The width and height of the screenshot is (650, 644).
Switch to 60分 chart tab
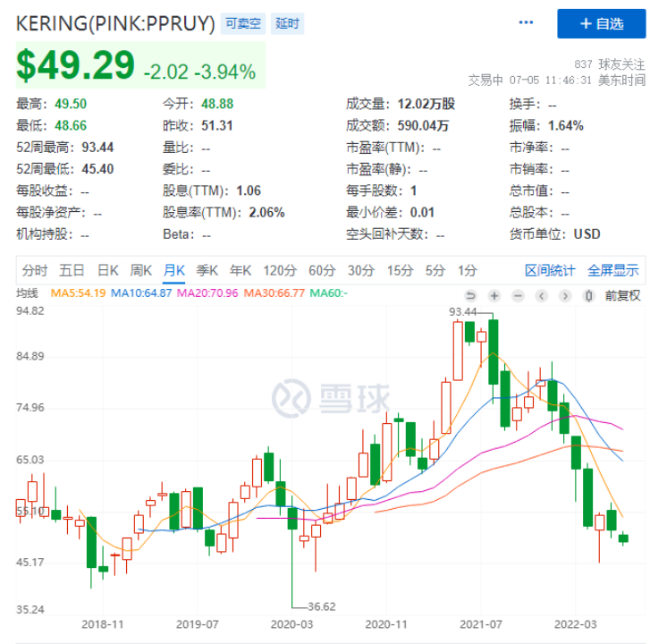pyautogui.click(x=322, y=270)
